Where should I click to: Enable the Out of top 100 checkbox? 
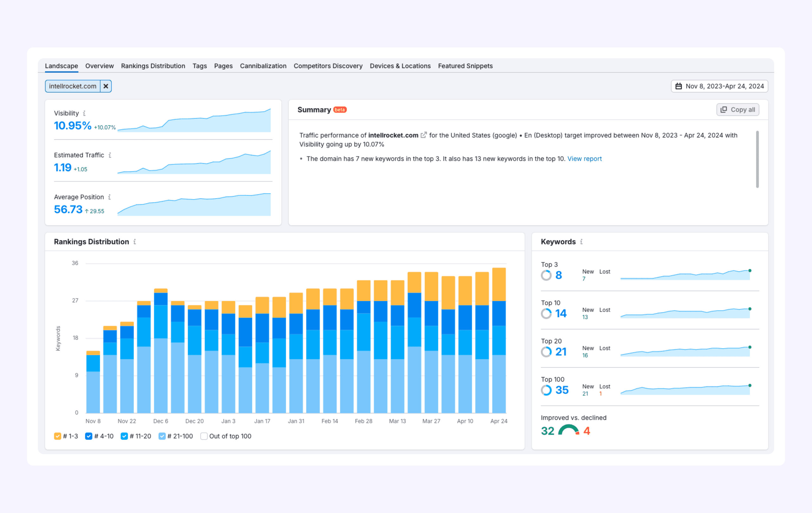point(204,436)
